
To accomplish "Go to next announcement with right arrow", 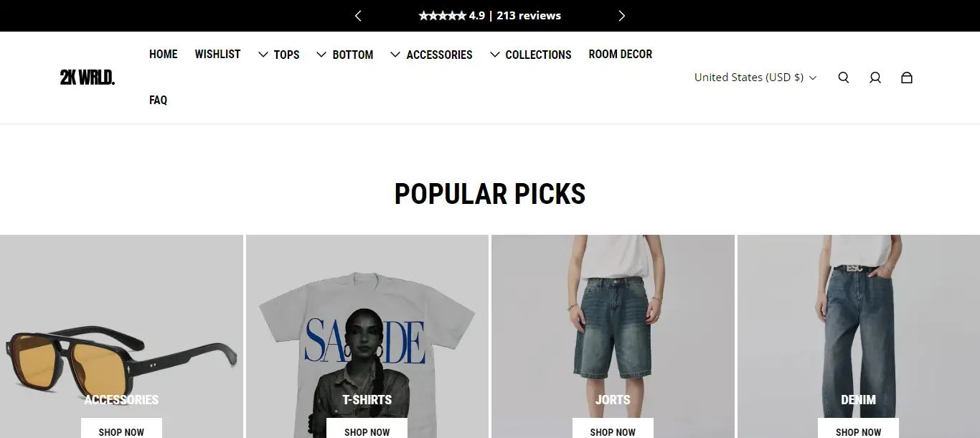I will pos(621,16).
